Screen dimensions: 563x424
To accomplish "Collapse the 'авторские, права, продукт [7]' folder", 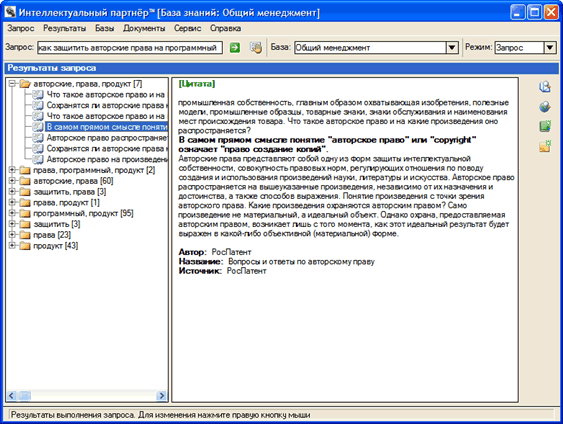I will [13, 84].
